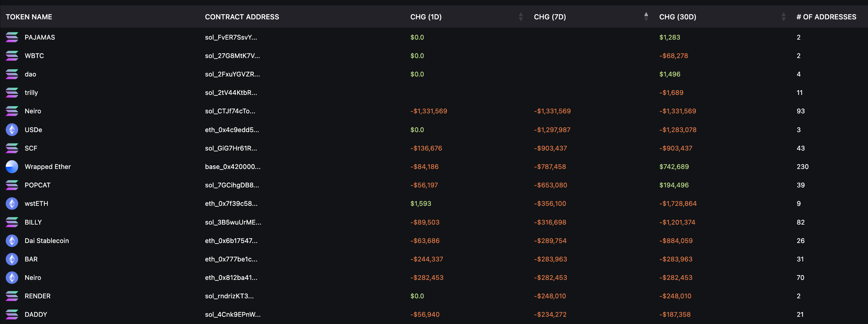This screenshot has width=868, height=324.
Task: Click contract address sol_27G8MtK7V...
Action: point(233,56)
